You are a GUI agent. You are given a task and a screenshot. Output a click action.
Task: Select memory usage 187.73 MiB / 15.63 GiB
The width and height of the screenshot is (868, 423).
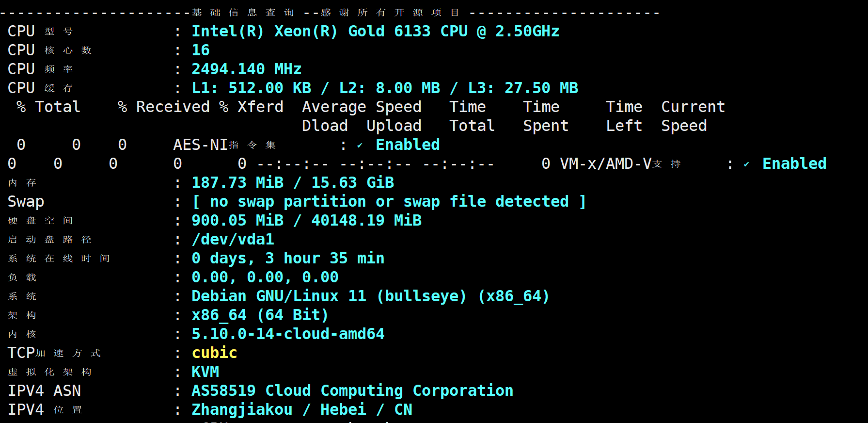293,182
